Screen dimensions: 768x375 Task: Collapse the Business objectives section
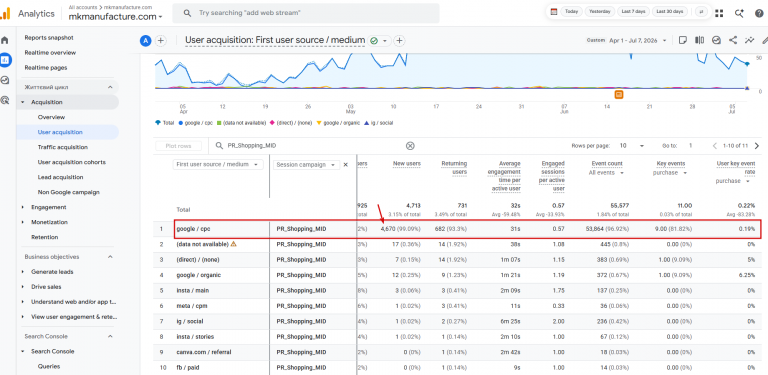tap(110, 257)
